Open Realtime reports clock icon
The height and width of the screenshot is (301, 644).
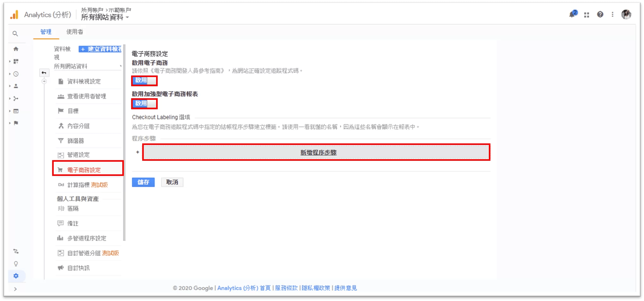pos(16,74)
